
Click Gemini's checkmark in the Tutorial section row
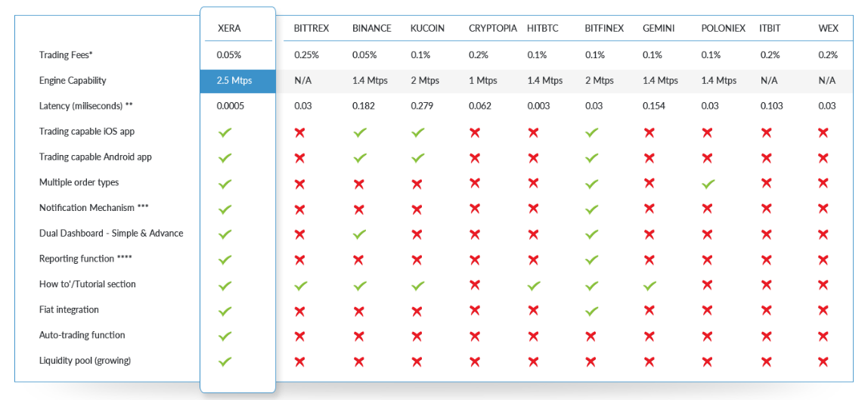tap(650, 285)
